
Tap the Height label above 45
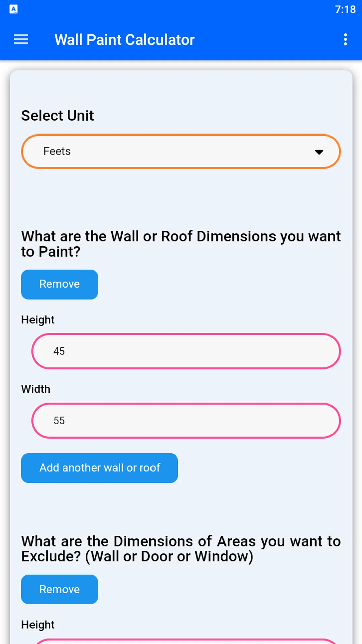(38, 320)
